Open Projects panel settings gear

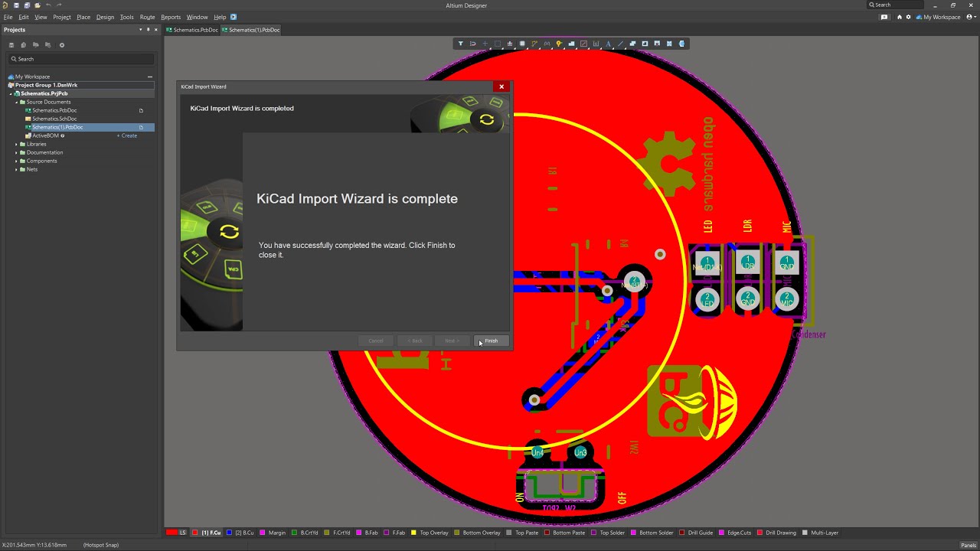(x=62, y=45)
